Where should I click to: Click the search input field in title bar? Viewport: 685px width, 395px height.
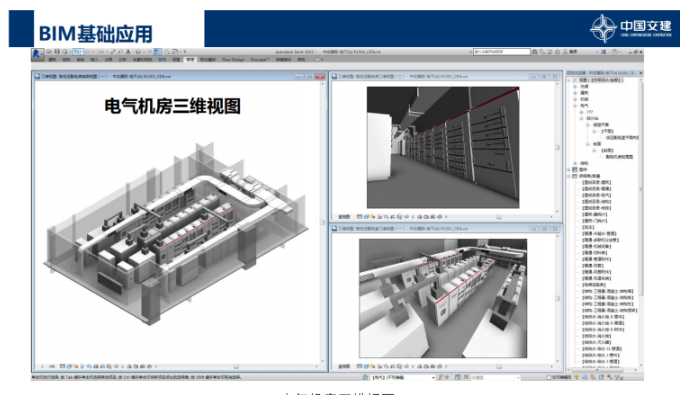(x=502, y=52)
